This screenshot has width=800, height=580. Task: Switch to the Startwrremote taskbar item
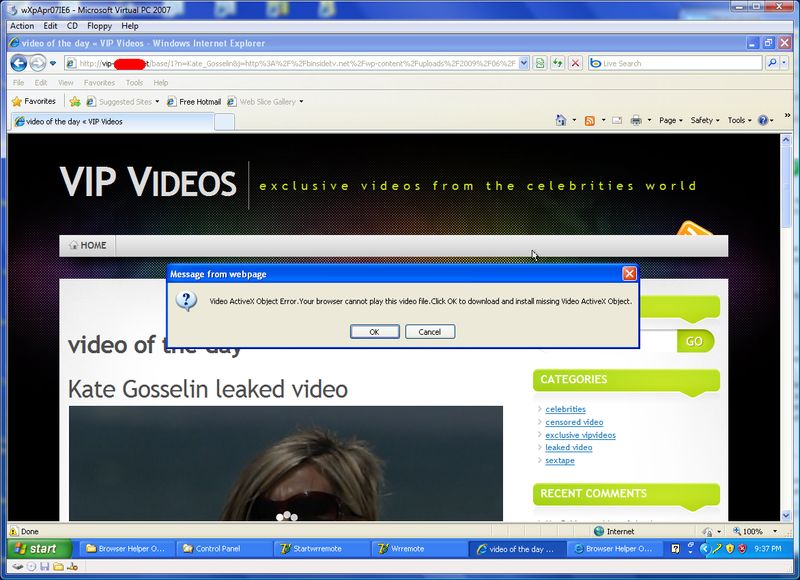322,549
